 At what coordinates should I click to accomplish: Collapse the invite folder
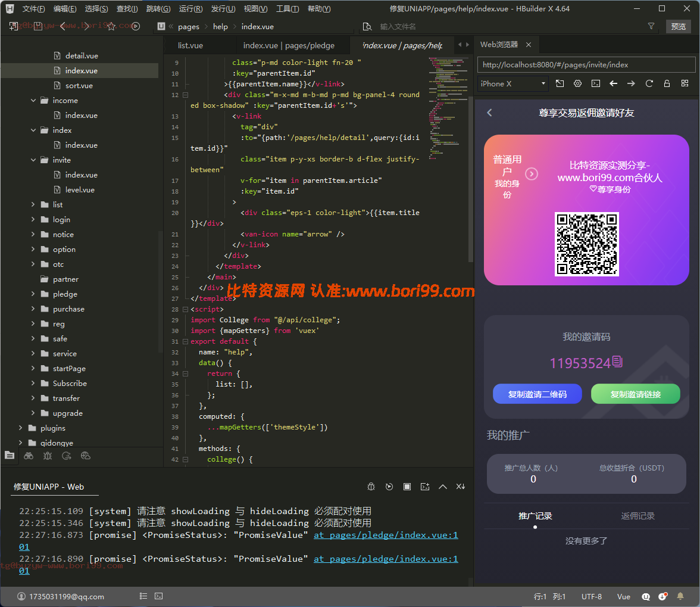[33, 160]
